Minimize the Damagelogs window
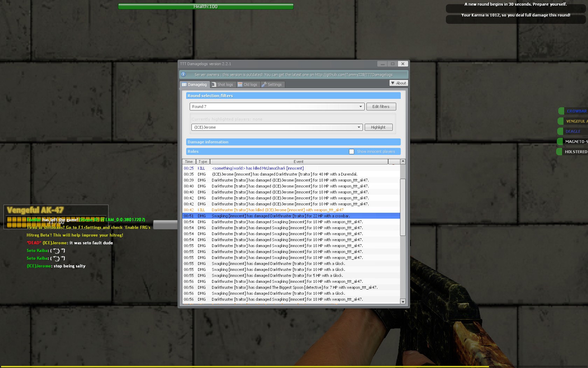The height and width of the screenshot is (368, 588). coord(382,64)
